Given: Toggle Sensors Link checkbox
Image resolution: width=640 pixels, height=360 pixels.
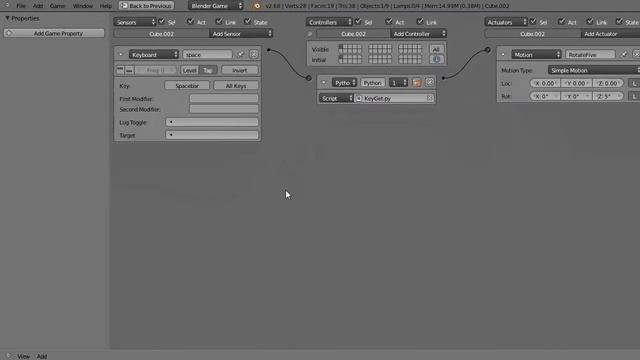Looking at the screenshot, I should [220, 22].
